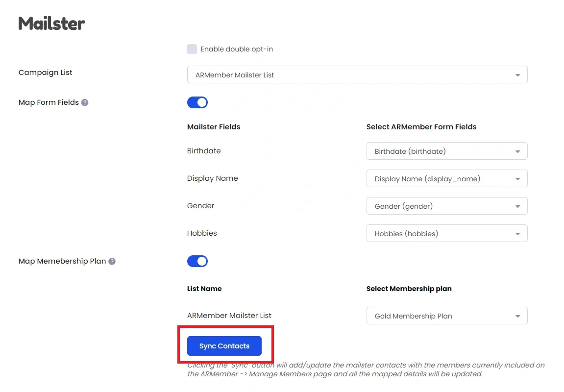
Task: Click the Select Membership plan header
Action: [409, 289]
